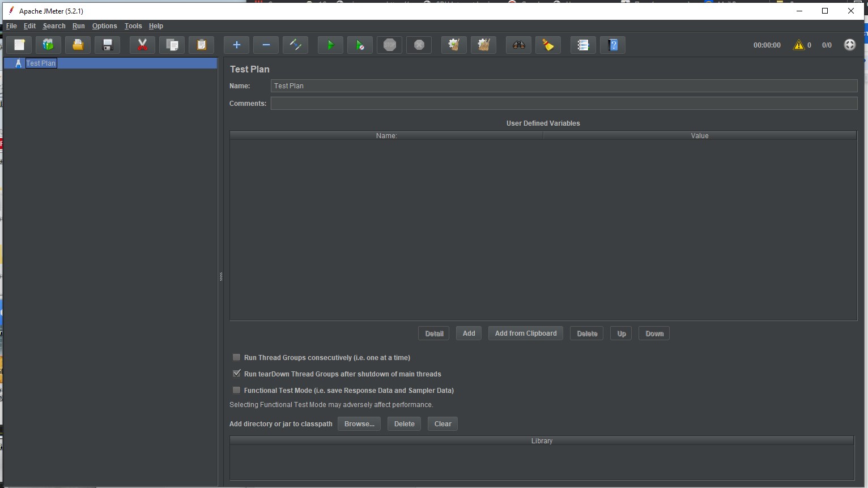
Task: Open the Templates icon in toolbar
Action: [x=48, y=45]
